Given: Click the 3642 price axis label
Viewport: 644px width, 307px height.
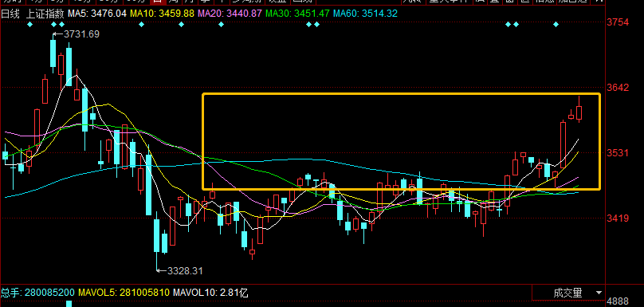Looking at the screenshot, I should pyautogui.click(x=618, y=88).
